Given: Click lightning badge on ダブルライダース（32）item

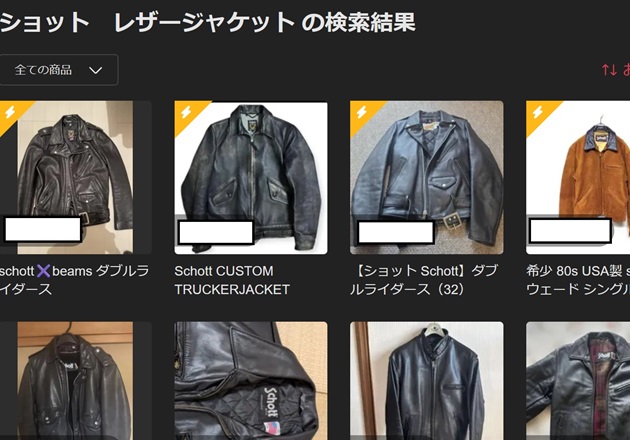Looking at the screenshot, I should tap(362, 113).
